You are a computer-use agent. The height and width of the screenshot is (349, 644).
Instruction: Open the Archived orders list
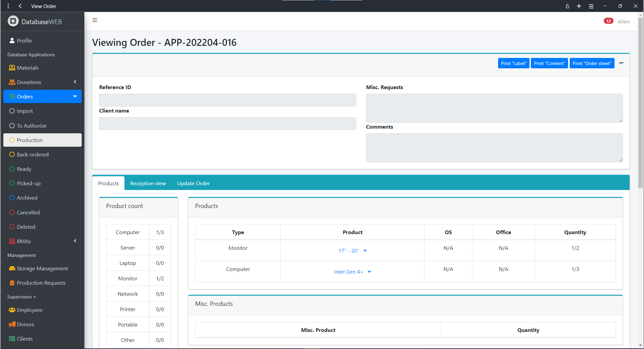[43, 198]
